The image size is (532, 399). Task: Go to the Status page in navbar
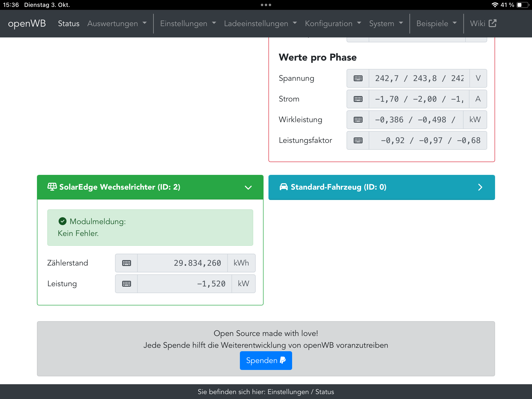click(69, 23)
